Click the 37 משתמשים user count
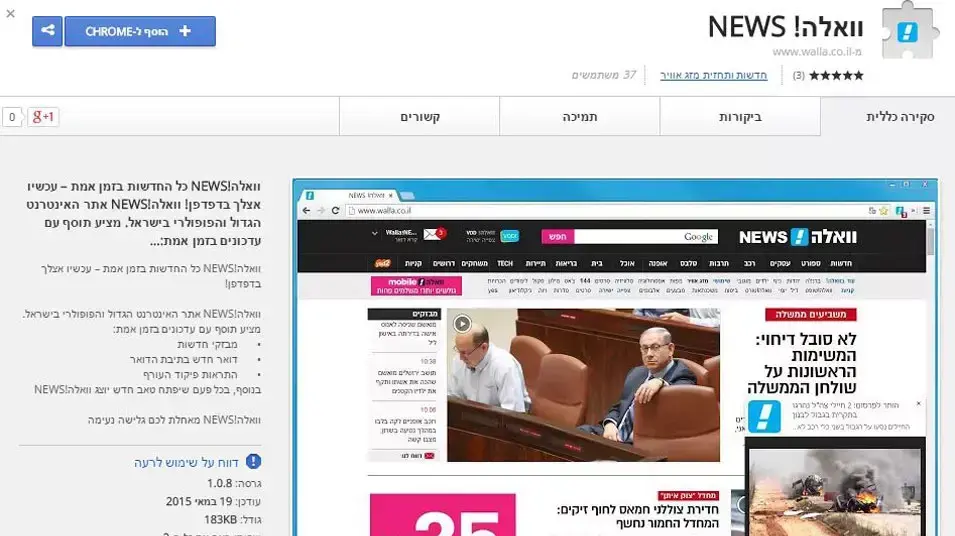The width and height of the screenshot is (955, 536). tap(604, 75)
